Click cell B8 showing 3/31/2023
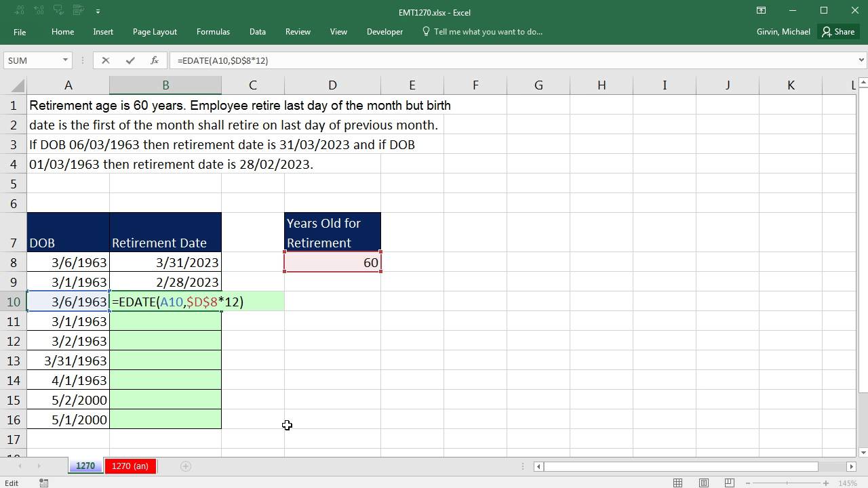 point(165,262)
